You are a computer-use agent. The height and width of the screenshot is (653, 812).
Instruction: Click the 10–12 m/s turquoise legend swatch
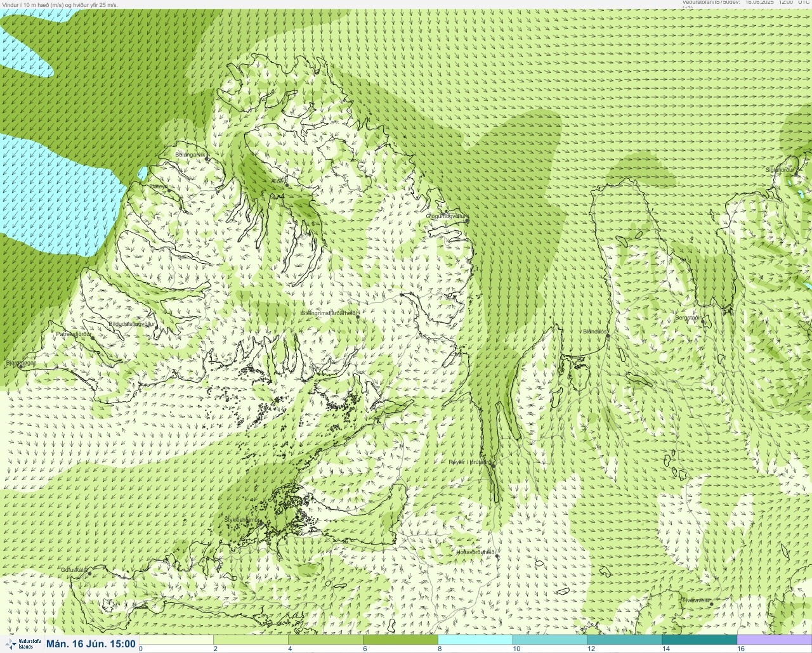pos(550,640)
